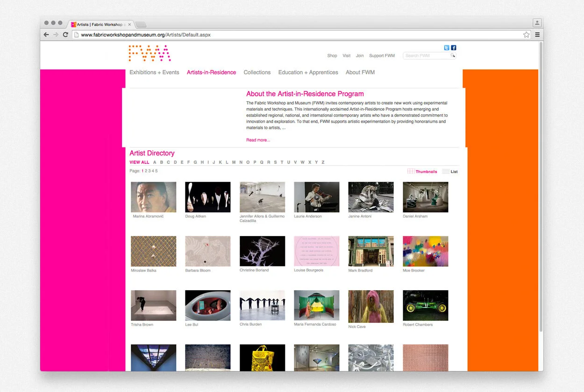Screen dimensions: 584x392
Task: Open Mark Bradford thumbnail
Action: 371,251
